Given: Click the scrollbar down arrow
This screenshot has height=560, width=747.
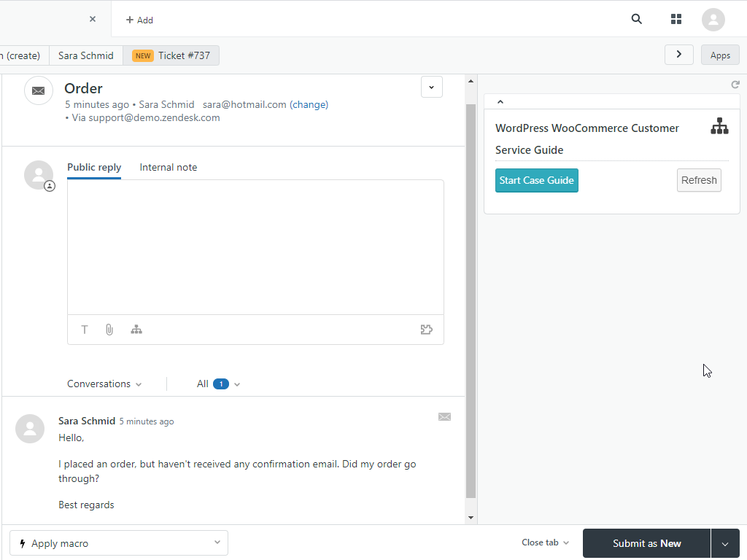Looking at the screenshot, I should tap(471, 518).
